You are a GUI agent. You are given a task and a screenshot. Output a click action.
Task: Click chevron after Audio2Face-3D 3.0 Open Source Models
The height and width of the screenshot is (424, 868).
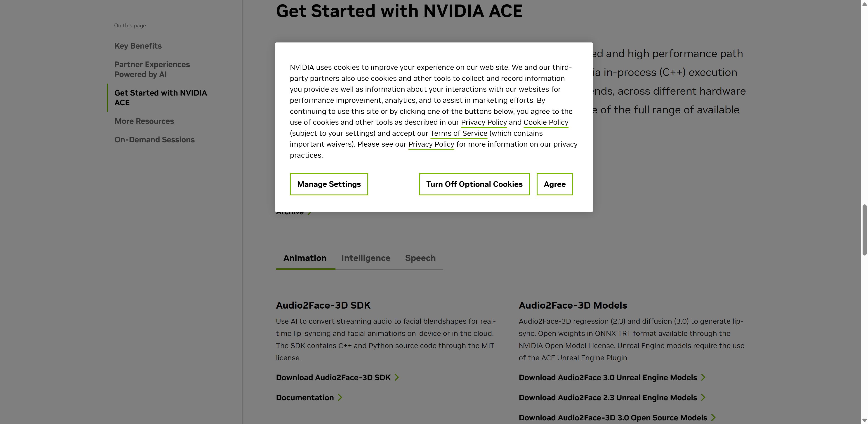pos(713,418)
